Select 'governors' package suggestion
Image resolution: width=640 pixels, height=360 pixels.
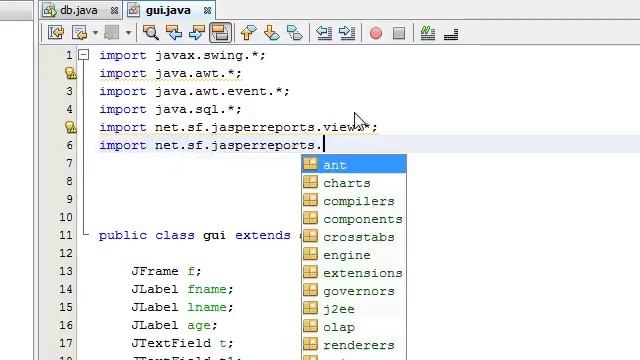[354, 290]
